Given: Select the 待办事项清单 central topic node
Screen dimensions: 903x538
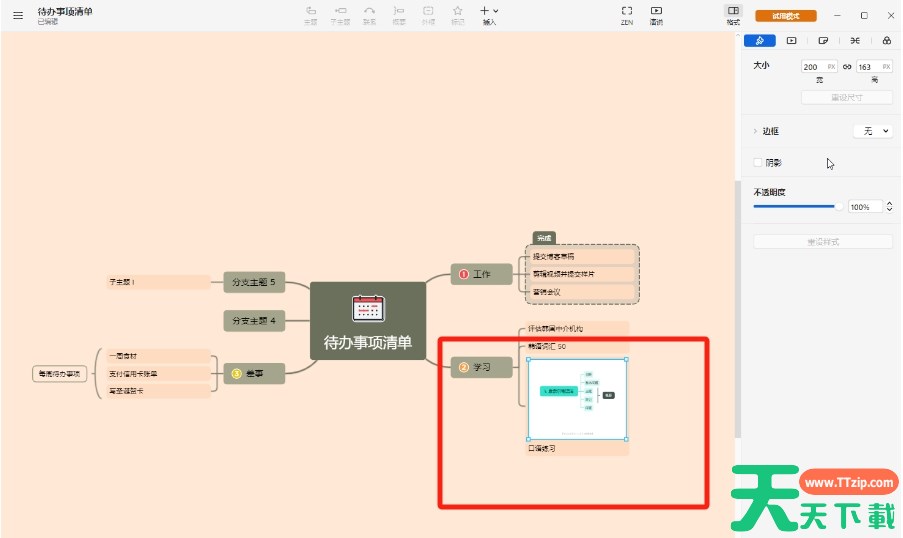Looking at the screenshot, I should tap(368, 321).
